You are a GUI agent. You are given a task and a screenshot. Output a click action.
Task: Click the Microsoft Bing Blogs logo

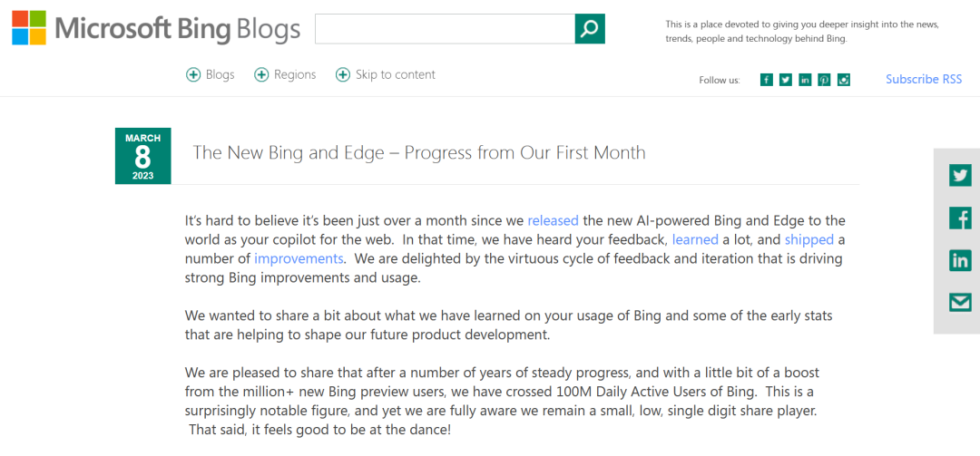tap(156, 29)
